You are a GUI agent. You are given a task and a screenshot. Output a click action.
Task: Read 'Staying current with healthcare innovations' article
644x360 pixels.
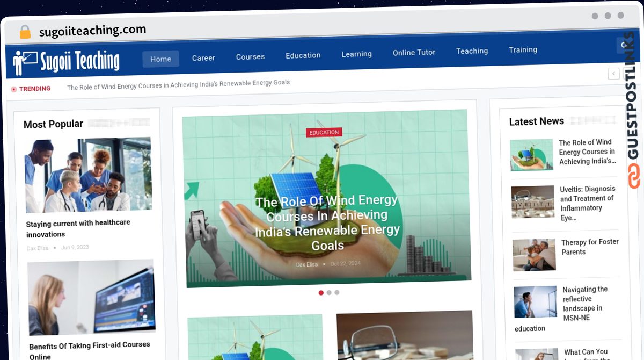pyautogui.click(x=78, y=228)
